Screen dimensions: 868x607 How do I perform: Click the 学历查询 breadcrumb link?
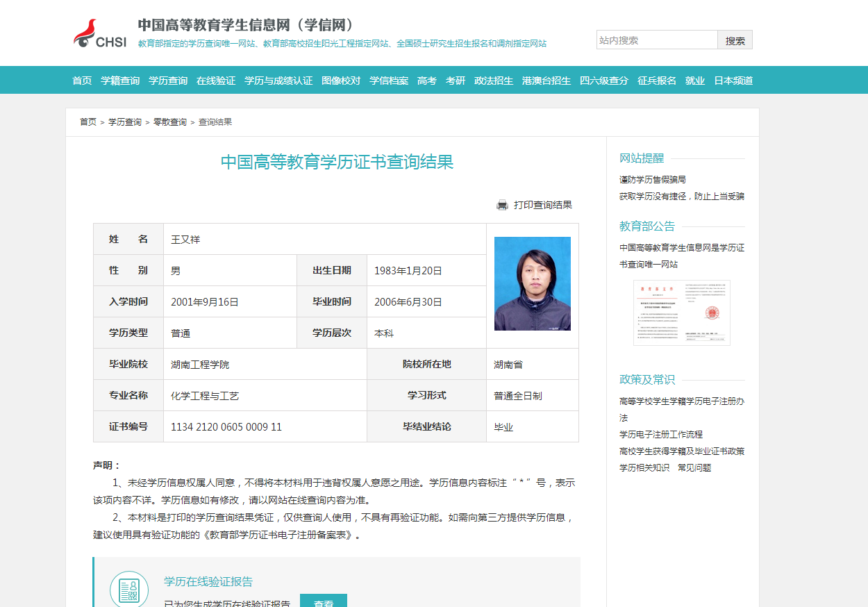(125, 122)
